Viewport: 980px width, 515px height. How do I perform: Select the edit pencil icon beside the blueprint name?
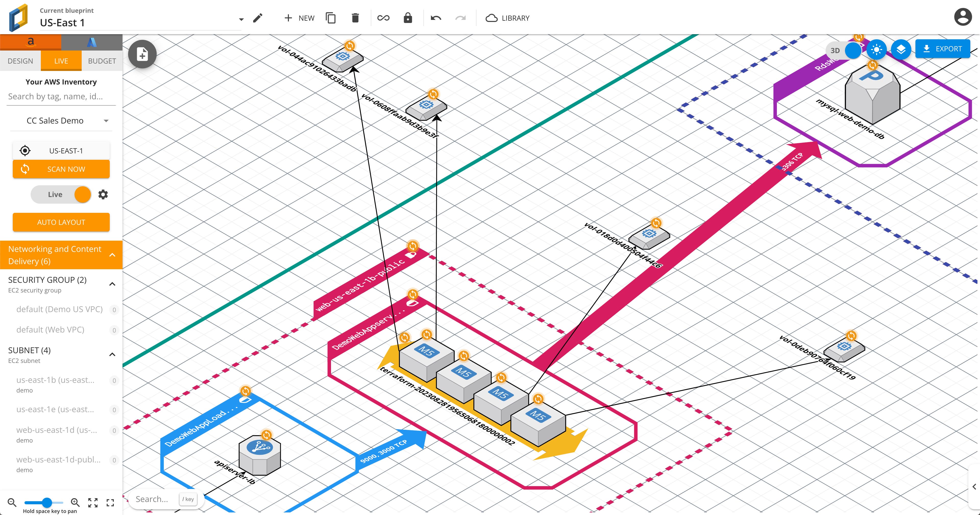point(259,18)
